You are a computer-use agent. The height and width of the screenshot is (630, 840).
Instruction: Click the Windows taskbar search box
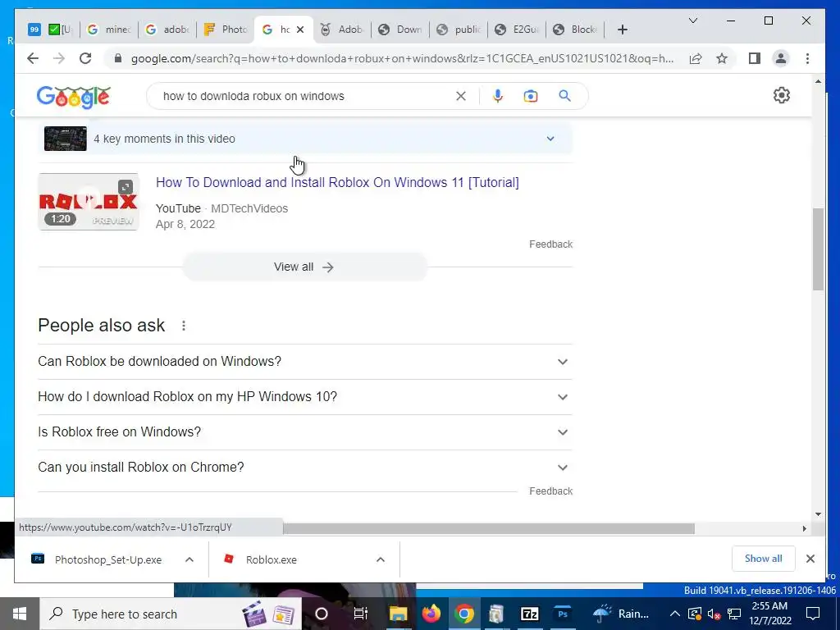(x=171, y=614)
